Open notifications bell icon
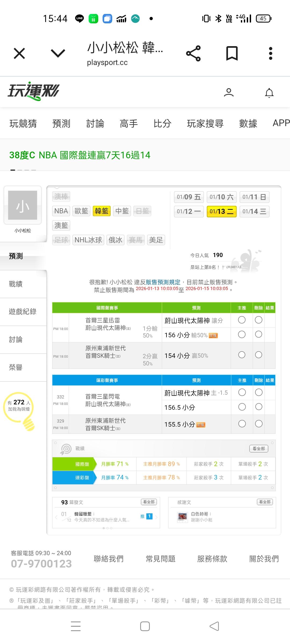This screenshot has height=644, width=290. tap(269, 93)
